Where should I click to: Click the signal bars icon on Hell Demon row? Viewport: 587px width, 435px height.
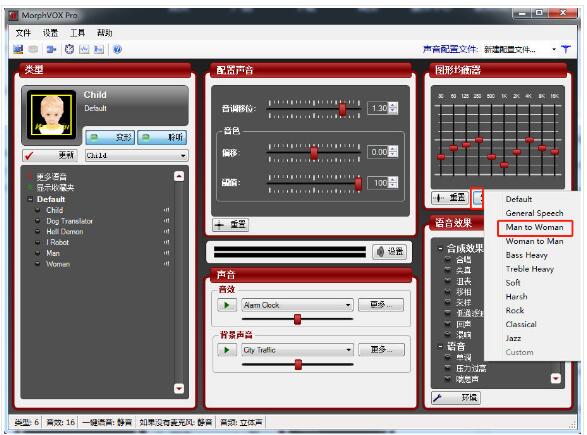tap(167, 231)
